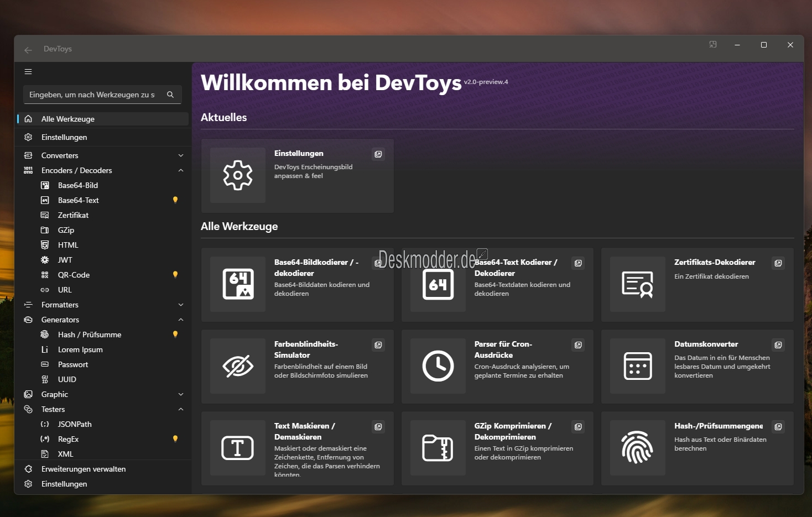Expand the Formatters group chevron

[x=181, y=305]
